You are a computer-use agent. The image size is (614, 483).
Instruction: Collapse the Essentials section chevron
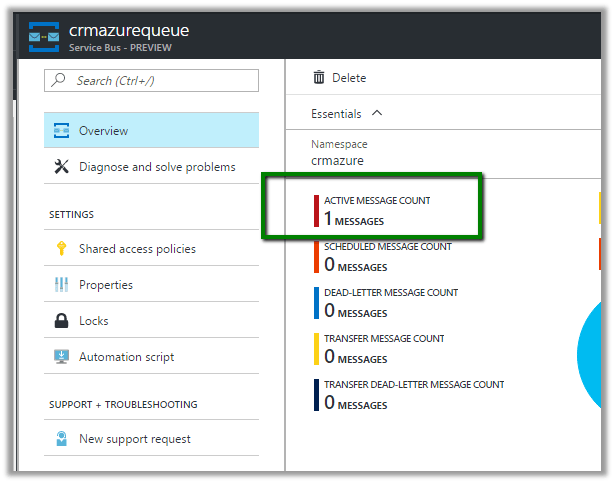[x=377, y=113]
